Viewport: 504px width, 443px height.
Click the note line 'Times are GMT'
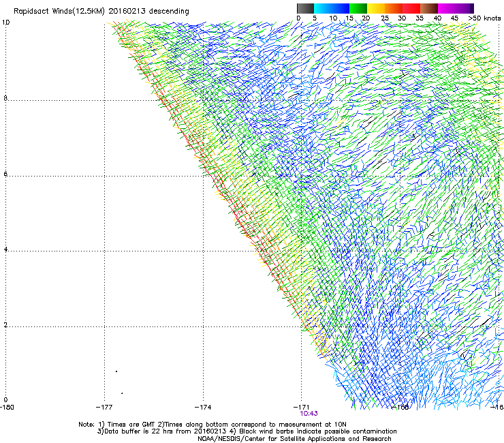pos(131,425)
